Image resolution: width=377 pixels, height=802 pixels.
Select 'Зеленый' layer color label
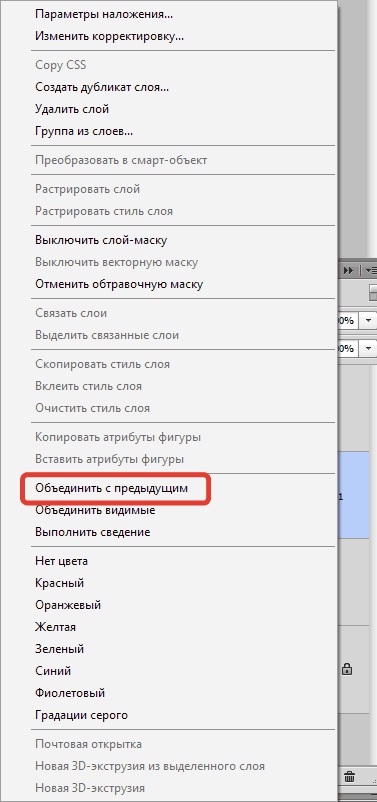tap(60, 649)
